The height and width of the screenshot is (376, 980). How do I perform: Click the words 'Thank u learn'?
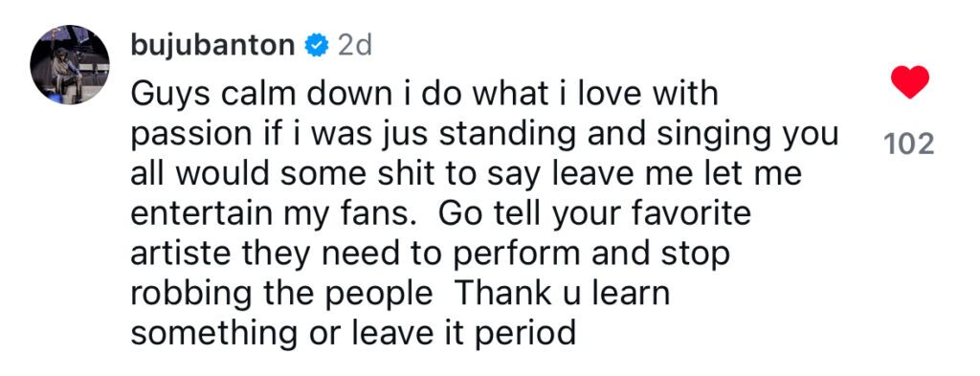[x=561, y=294]
